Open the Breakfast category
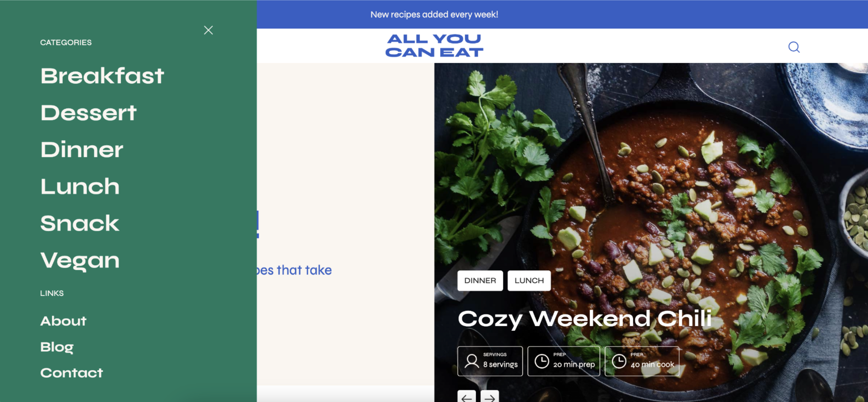The image size is (868, 402). click(x=102, y=75)
